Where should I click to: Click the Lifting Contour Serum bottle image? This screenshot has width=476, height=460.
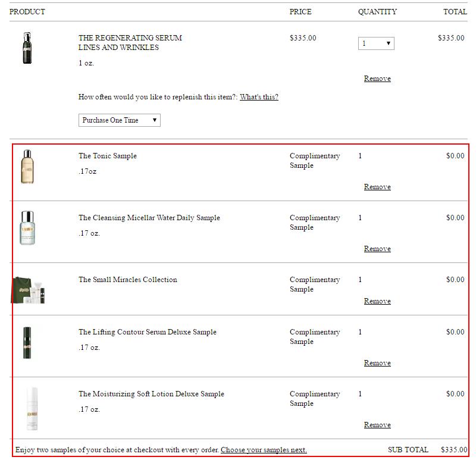point(27,342)
